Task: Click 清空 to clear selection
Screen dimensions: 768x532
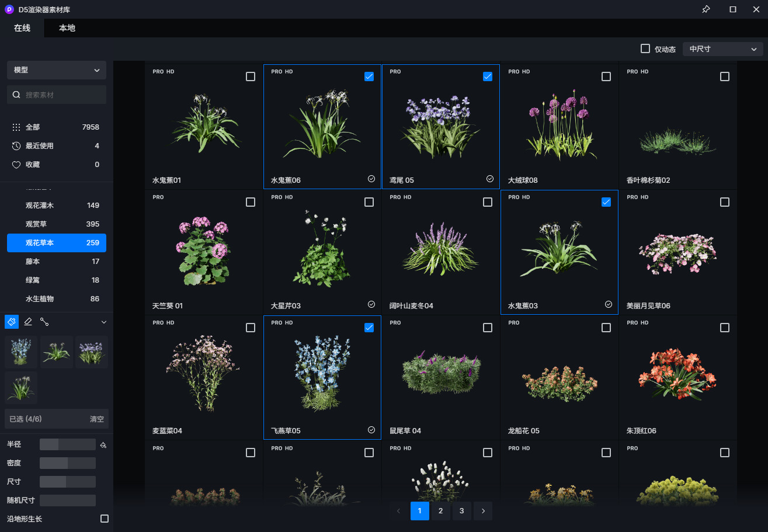Action: point(96,419)
